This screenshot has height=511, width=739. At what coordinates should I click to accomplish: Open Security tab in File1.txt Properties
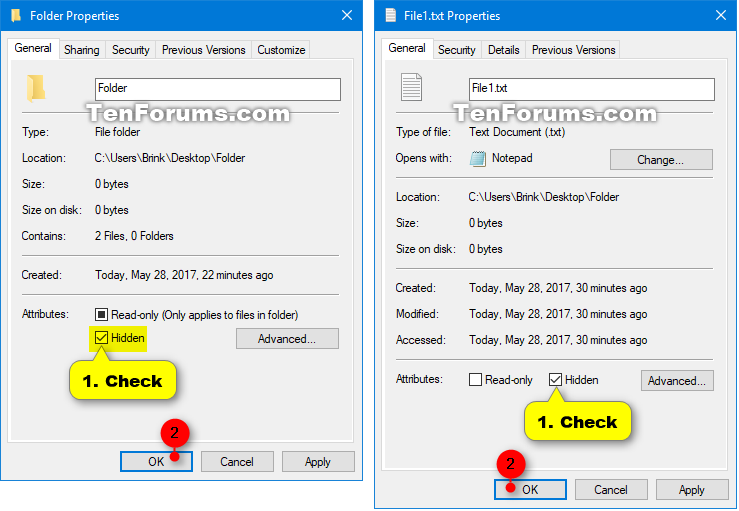(456, 50)
